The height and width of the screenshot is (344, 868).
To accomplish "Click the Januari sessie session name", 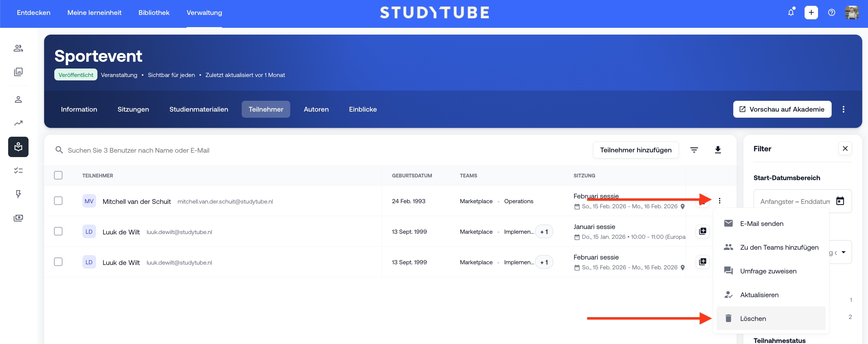I will [594, 227].
